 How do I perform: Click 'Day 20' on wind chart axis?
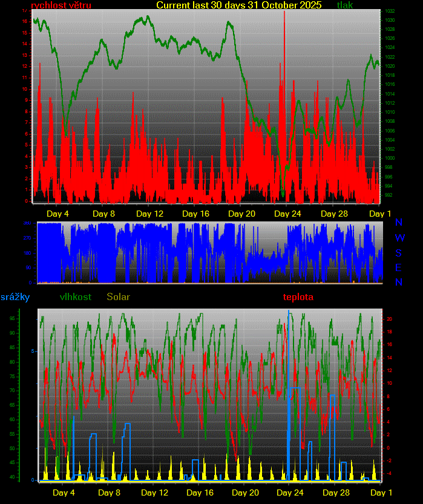tap(242, 214)
